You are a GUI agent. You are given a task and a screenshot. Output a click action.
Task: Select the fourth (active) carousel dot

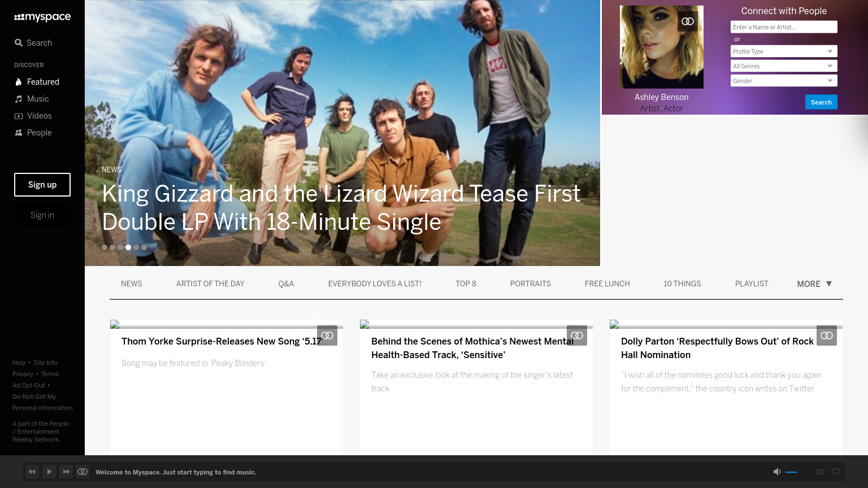click(x=128, y=247)
